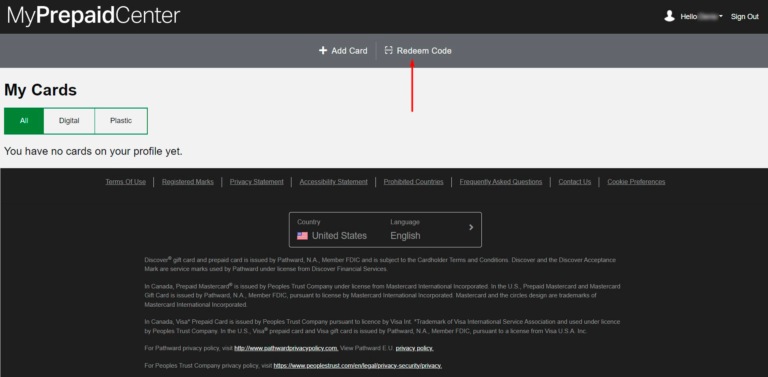This screenshot has height=377, width=768.
Task: Open Frequently Asked Questions link
Action: tap(501, 182)
